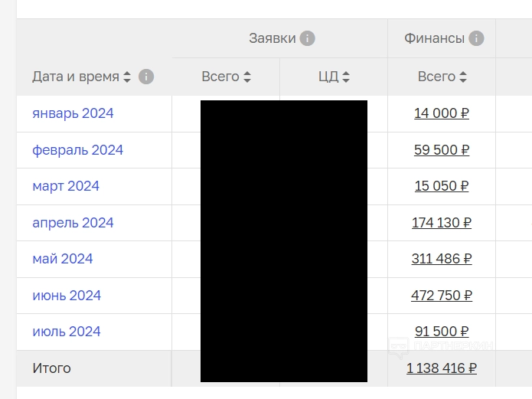Select апрель 2024 date link
The height and width of the screenshot is (399, 532).
[73, 223]
